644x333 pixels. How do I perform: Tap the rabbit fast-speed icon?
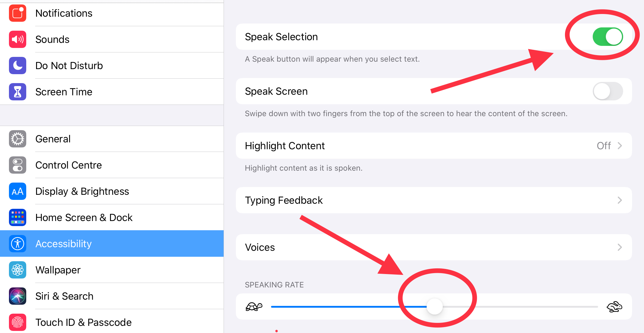coord(614,306)
